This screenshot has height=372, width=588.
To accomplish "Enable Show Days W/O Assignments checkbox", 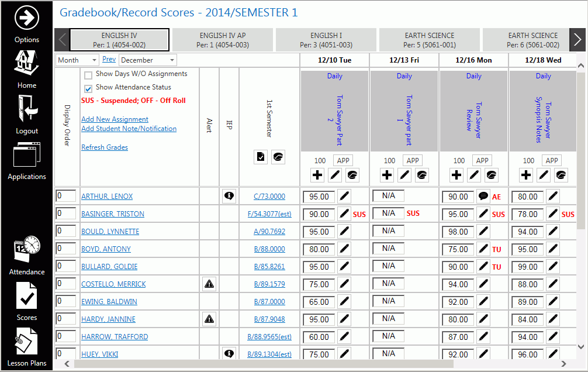I will (x=88, y=75).
